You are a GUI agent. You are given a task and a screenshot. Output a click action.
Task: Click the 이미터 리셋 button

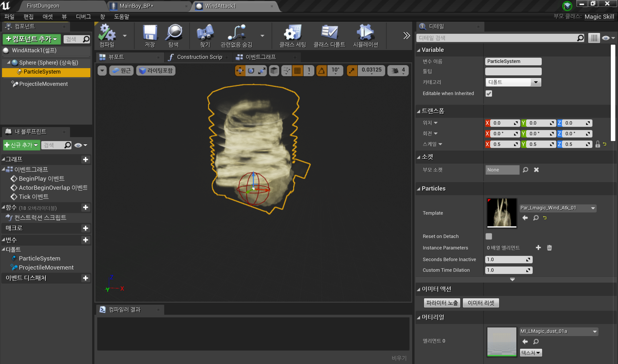coord(481,303)
